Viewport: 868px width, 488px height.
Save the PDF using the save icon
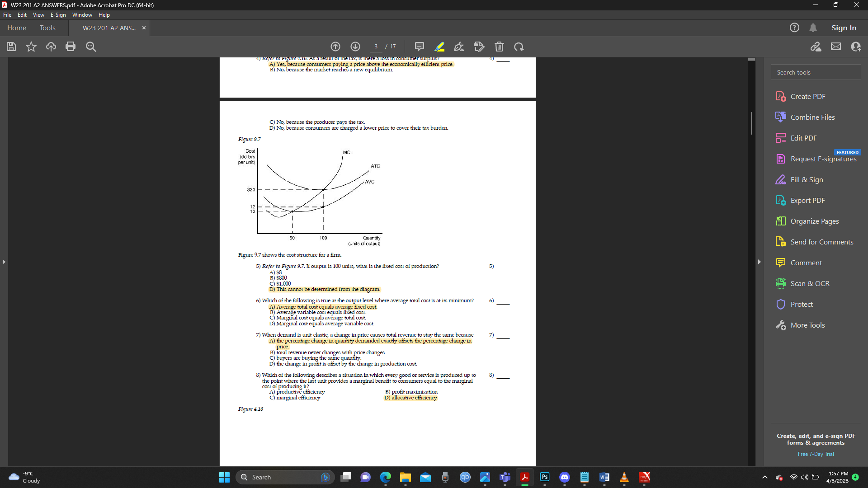tap(11, 47)
